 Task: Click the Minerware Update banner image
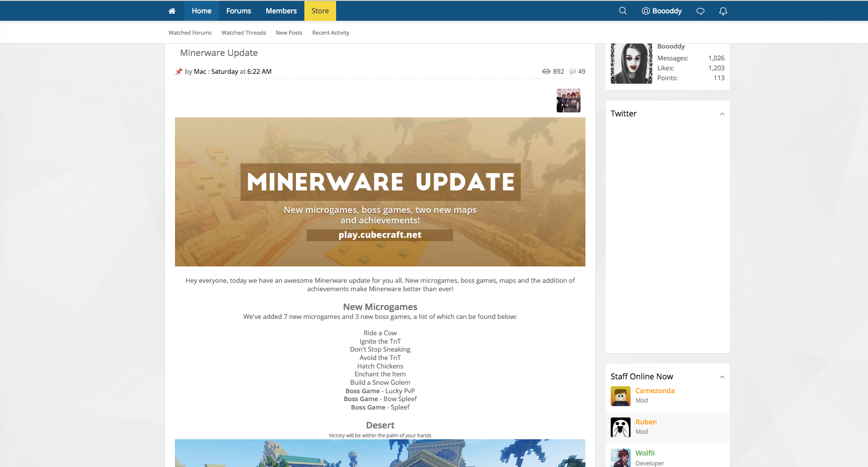coord(380,192)
